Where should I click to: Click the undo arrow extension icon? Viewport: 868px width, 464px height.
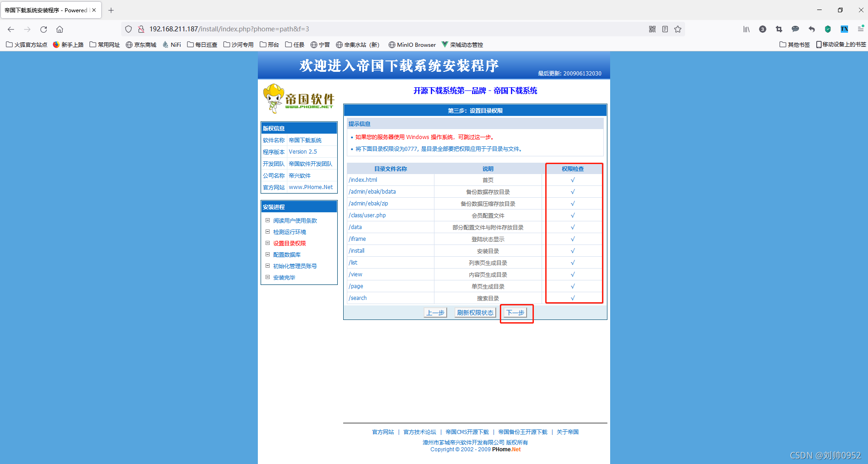pos(812,29)
